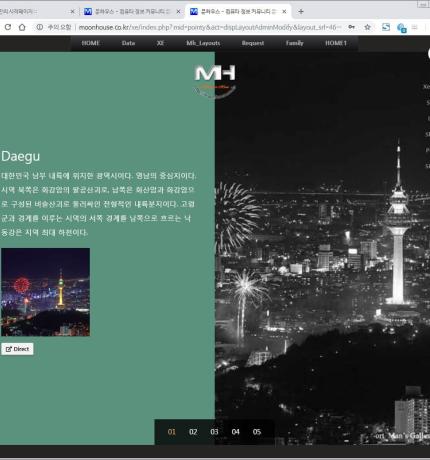
Task: Open the Family navigation menu
Action: pos(295,43)
